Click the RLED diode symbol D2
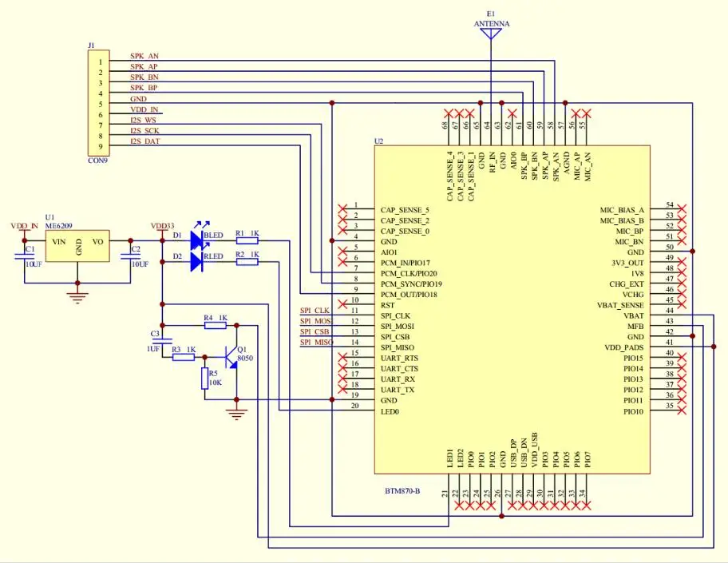728x563 pixels. (197, 262)
